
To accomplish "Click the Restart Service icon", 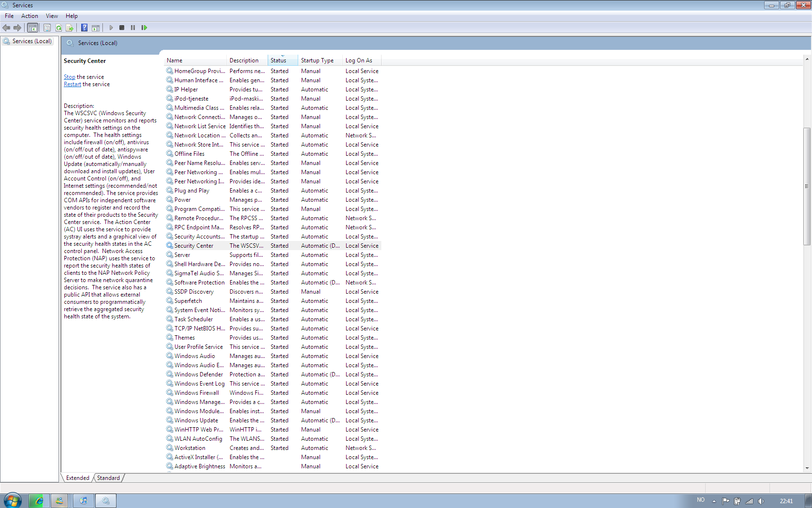I will pos(144,28).
